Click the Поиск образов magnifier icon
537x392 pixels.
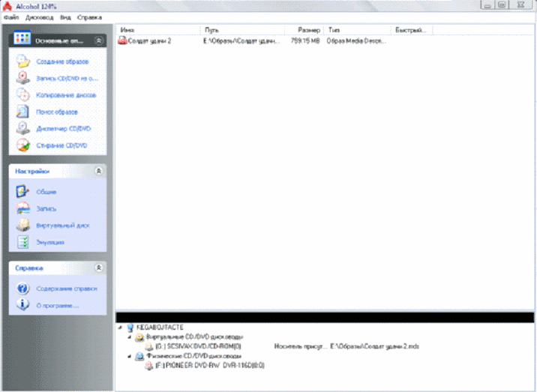tap(23, 112)
